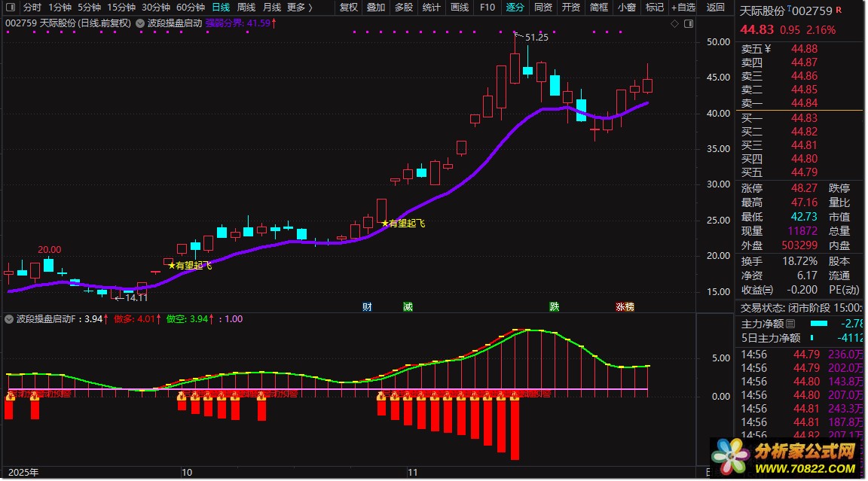Image resolution: width=868 pixels, height=481 pixels.
Task: Click the 14.11 low price label
Action: pos(136,297)
